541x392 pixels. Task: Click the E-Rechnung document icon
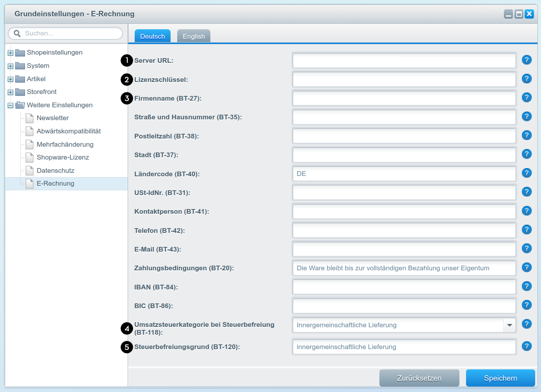point(29,183)
